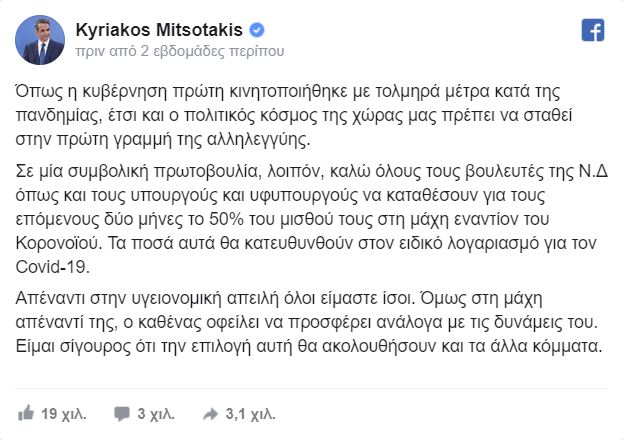Click the final sentence 'Είμαι σίγουρος ότι'
623x440 pixels.
[309, 347]
